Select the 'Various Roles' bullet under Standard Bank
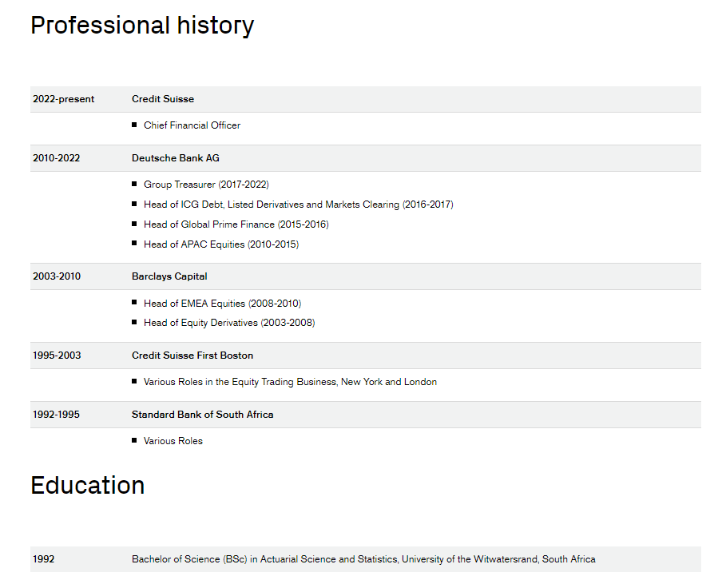 pyautogui.click(x=173, y=441)
